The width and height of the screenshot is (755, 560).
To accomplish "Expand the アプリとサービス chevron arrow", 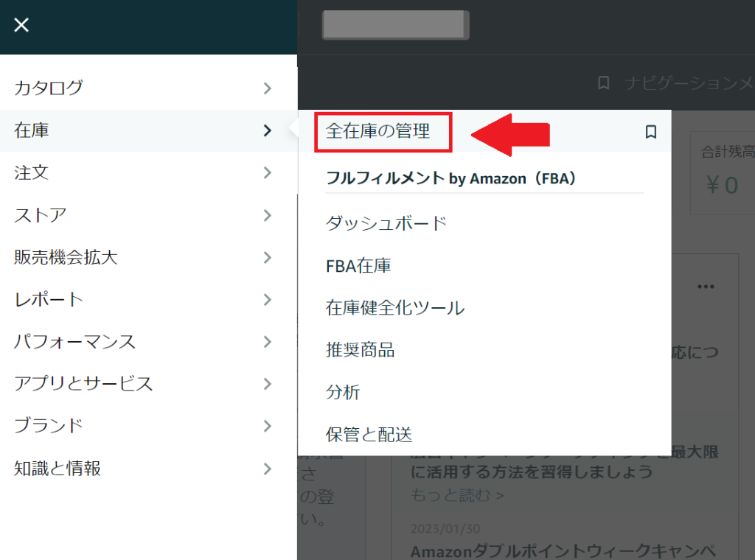I will 268,384.
